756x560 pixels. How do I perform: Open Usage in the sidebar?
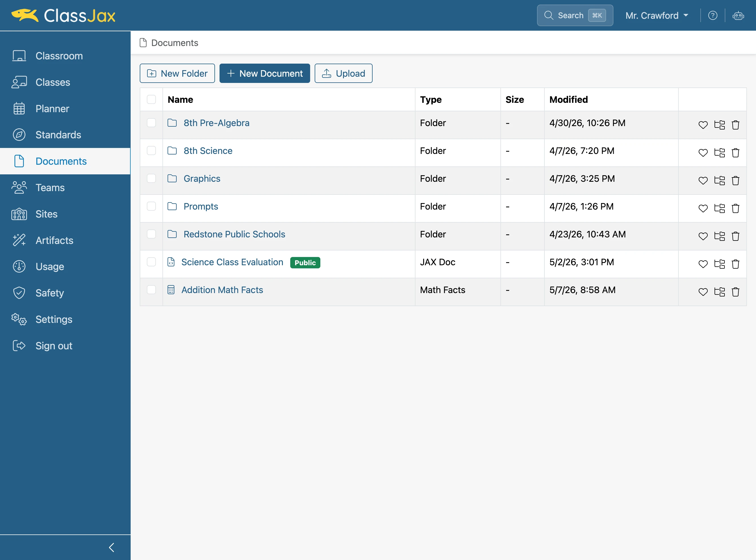click(65, 267)
